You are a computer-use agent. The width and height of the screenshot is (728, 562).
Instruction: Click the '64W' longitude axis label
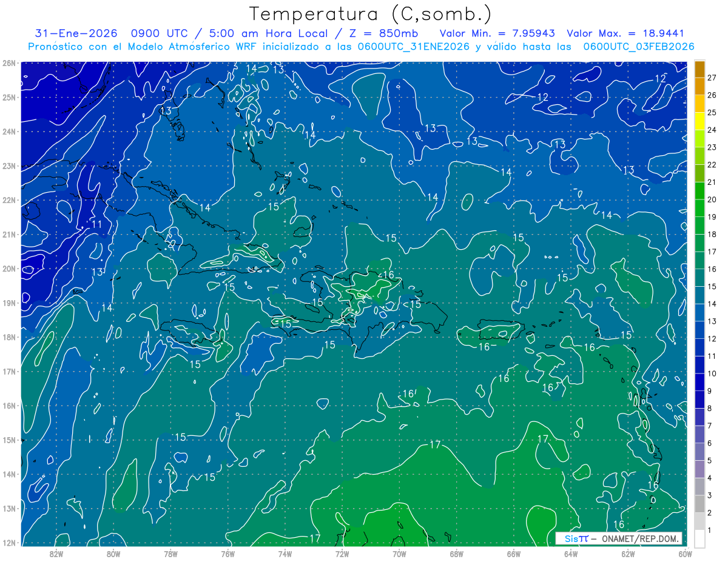coord(570,554)
